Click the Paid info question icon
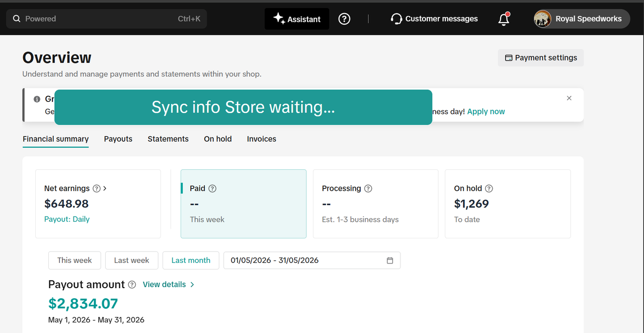The image size is (644, 333). (212, 188)
